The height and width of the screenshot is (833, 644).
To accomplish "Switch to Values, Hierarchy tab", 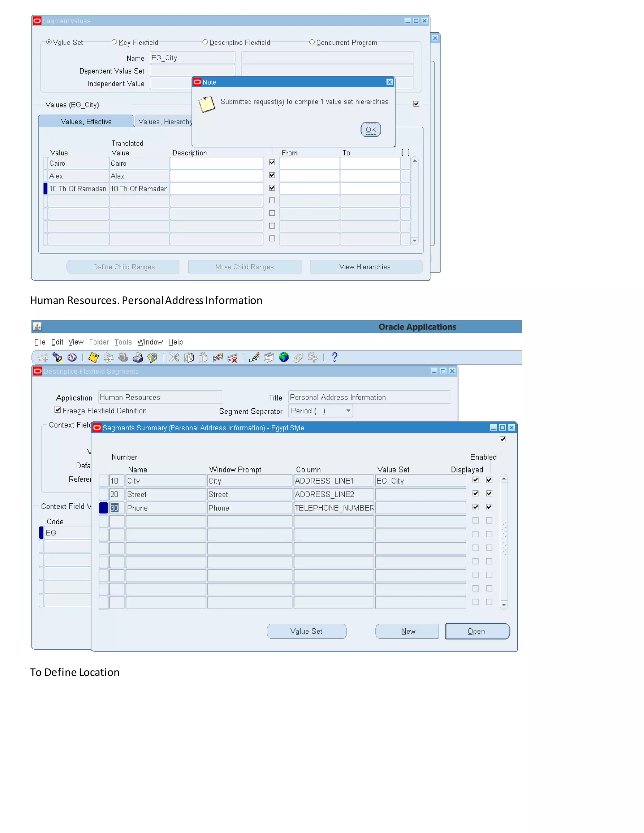I will point(165,122).
